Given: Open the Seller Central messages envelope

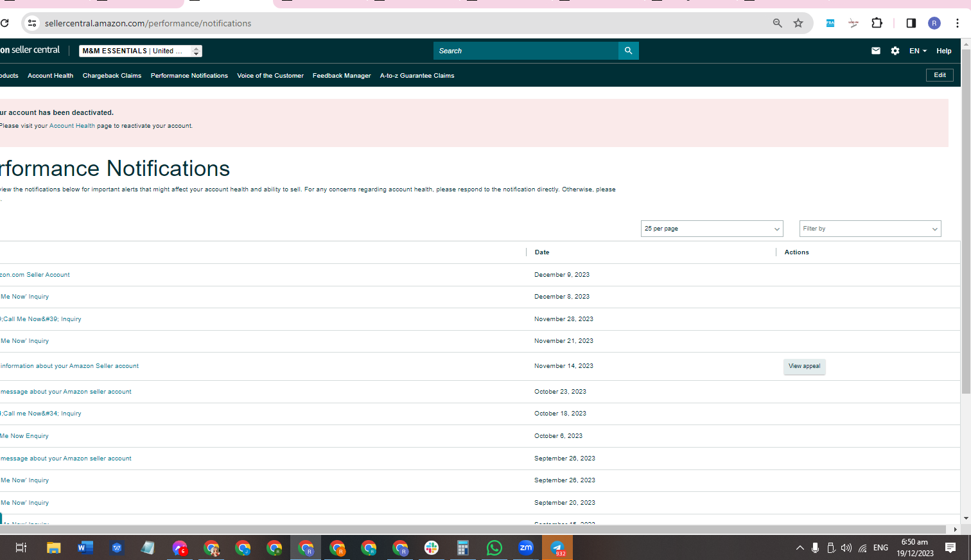Looking at the screenshot, I should click(876, 51).
